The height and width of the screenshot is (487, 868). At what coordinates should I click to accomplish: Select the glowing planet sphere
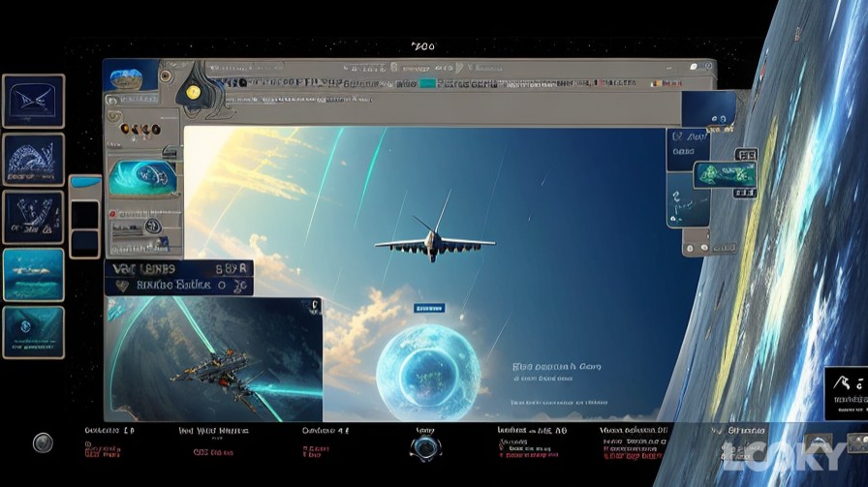pos(428,373)
